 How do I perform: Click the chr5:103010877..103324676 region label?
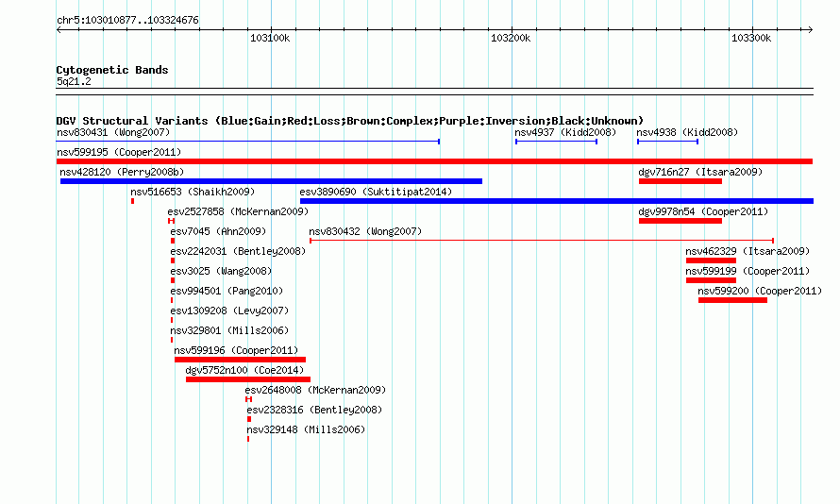(x=127, y=20)
